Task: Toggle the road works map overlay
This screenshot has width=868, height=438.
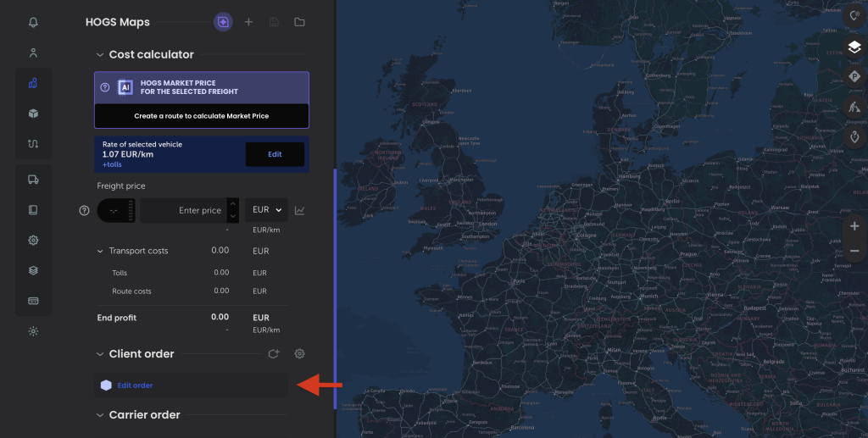Action: pyautogui.click(x=854, y=106)
